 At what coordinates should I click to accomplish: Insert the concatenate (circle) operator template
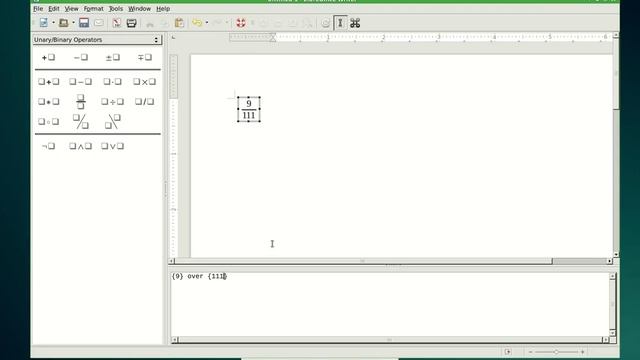(x=49, y=122)
